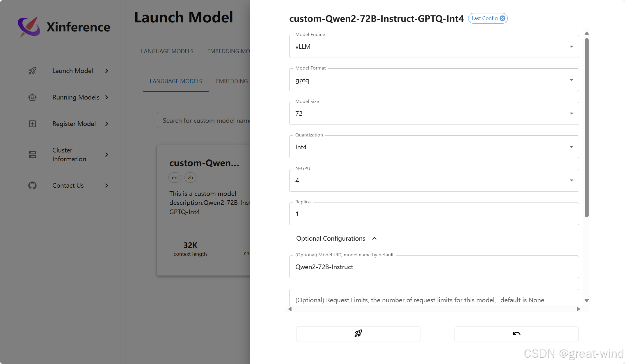Screen dimensions: 625x364
Task: Click the Launch Model rocket sidebar icon
Action: (32, 71)
